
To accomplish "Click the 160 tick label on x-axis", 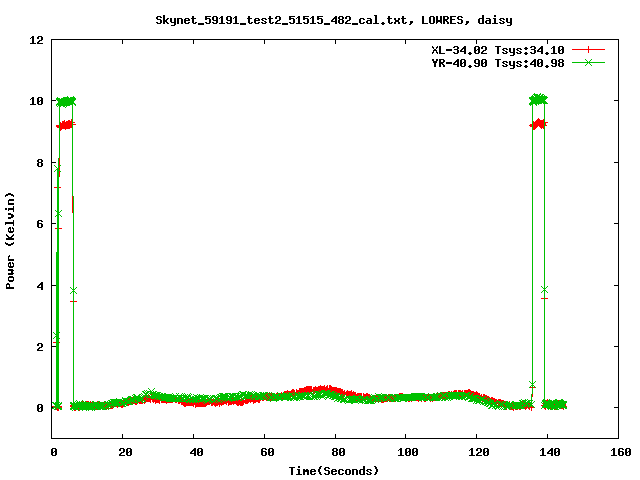I will (x=618, y=453).
